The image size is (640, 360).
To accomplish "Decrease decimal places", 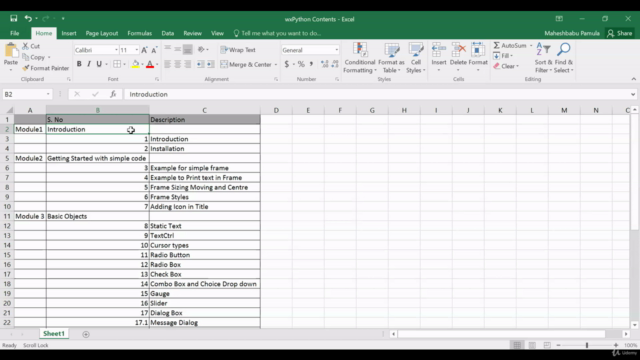I will click(335, 64).
